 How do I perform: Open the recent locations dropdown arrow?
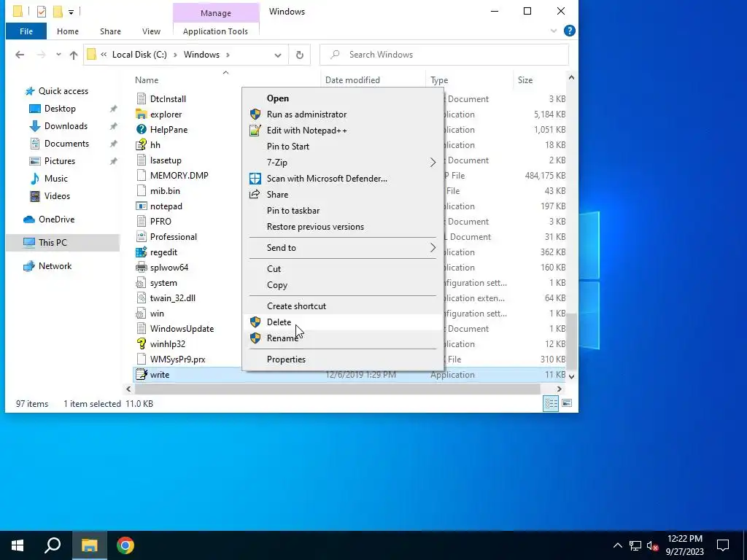click(58, 55)
